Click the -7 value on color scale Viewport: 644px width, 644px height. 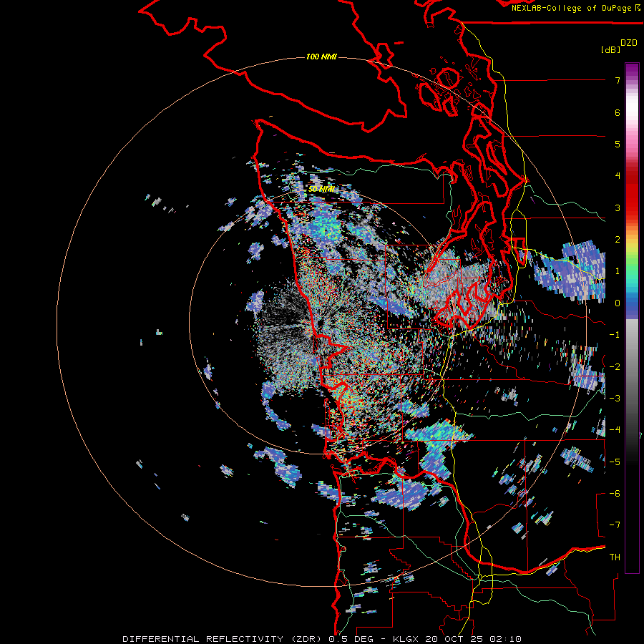pyautogui.click(x=615, y=525)
